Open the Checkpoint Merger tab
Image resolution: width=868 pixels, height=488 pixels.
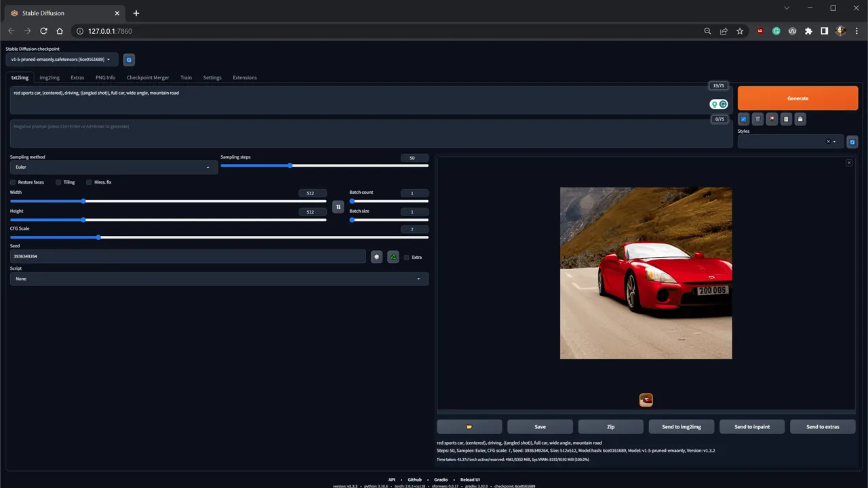coord(148,77)
